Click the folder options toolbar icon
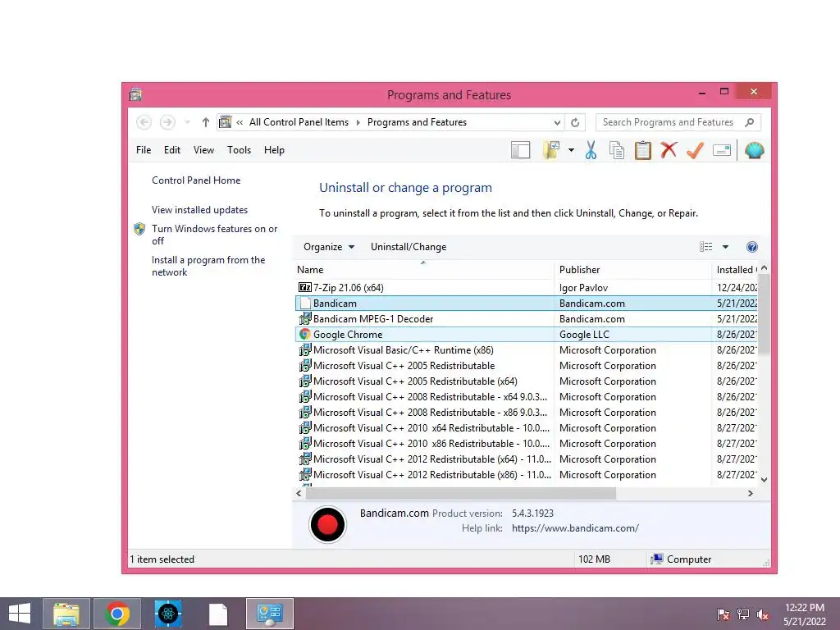The width and height of the screenshot is (840, 630). (x=551, y=151)
